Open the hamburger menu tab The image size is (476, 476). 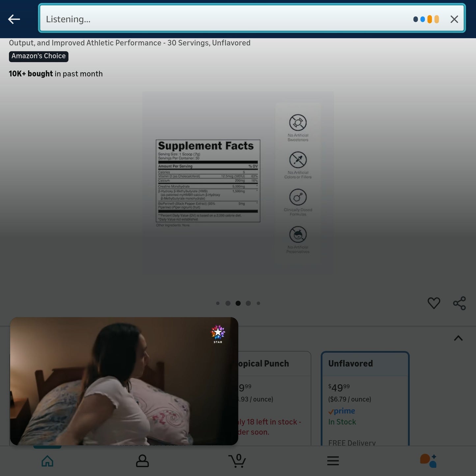click(333, 461)
